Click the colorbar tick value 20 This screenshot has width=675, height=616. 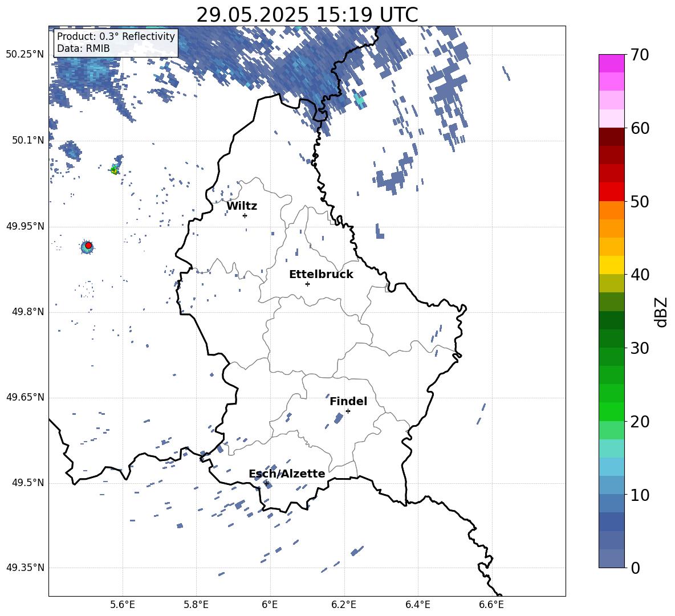[x=640, y=421]
